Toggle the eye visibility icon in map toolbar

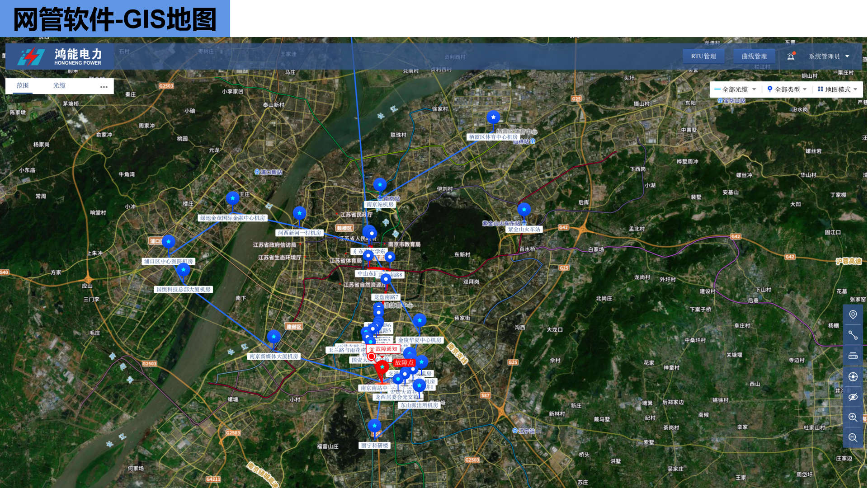point(853,397)
